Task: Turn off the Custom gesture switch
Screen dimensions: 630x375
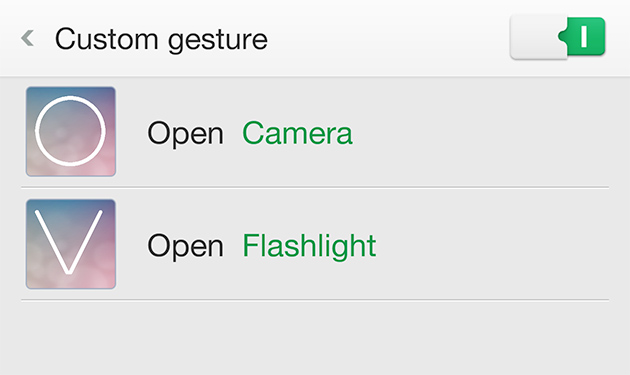Action: point(558,37)
